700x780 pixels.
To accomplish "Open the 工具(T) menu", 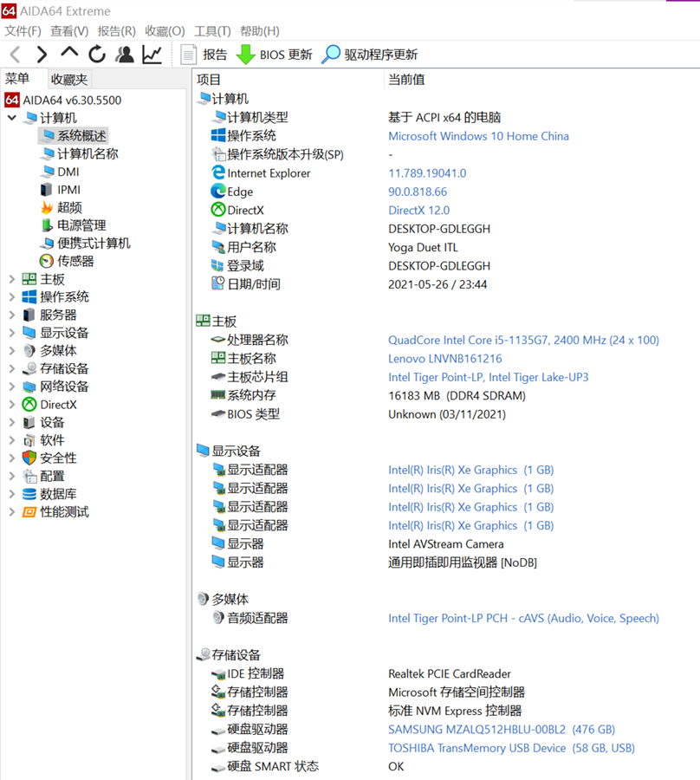I will tap(212, 31).
